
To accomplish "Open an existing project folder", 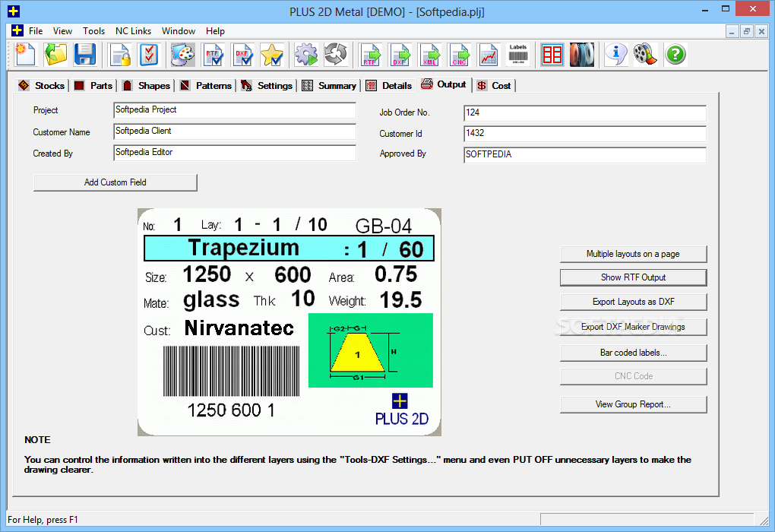I will pos(55,55).
